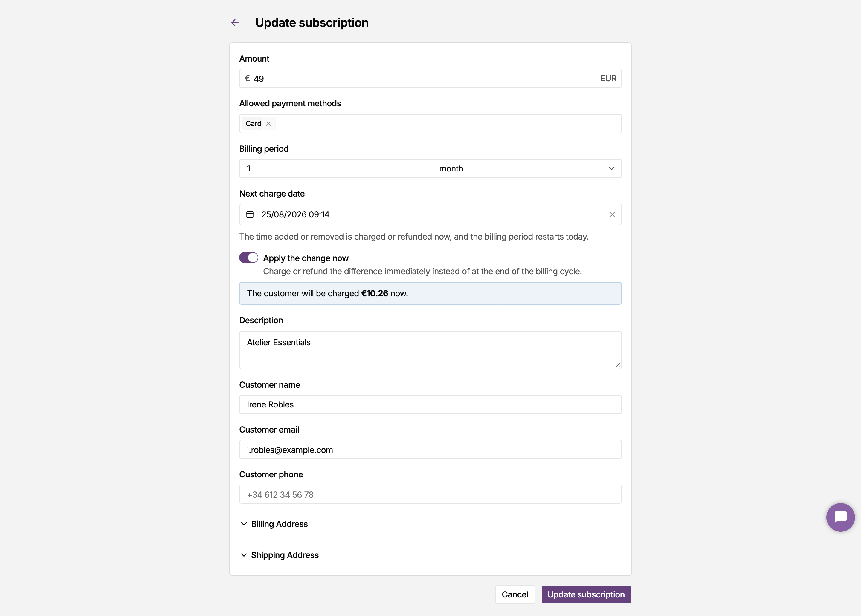Click the Cancel button
Screen dimensions: 861x616
click(515, 594)
